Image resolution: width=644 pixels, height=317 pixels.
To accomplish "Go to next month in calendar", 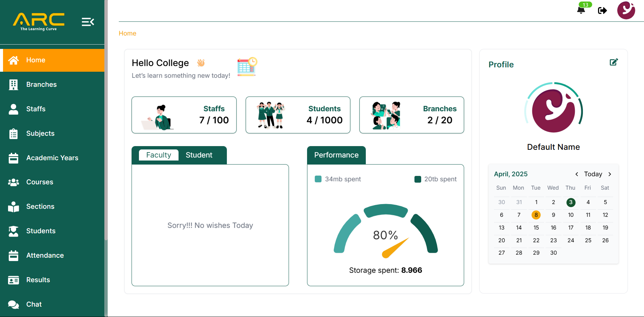I will [610, 174].
